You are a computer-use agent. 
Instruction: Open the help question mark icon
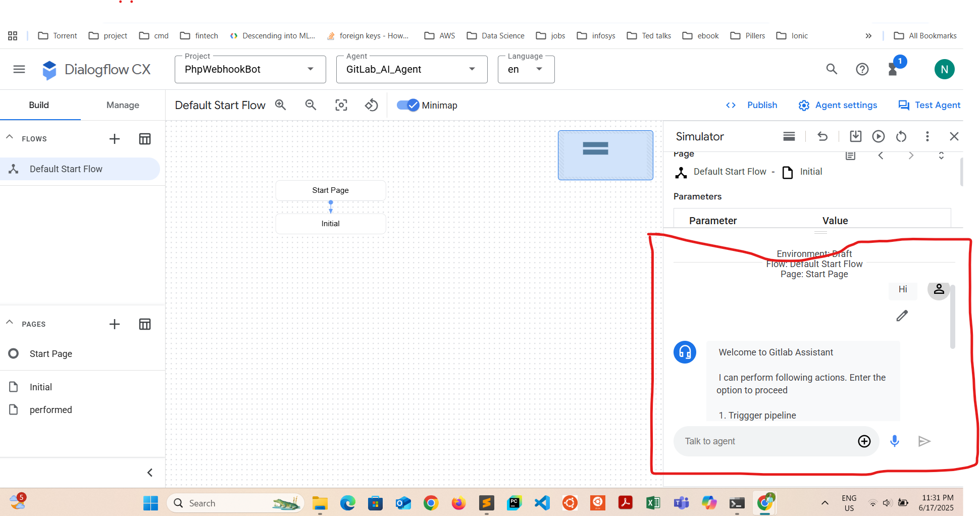click(862, 69)
